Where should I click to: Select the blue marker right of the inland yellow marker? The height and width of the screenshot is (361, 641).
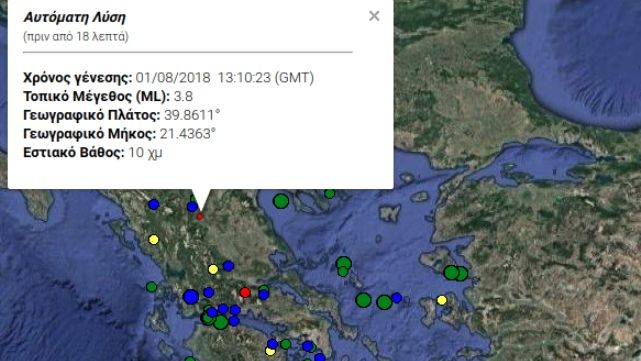(229, 266)
